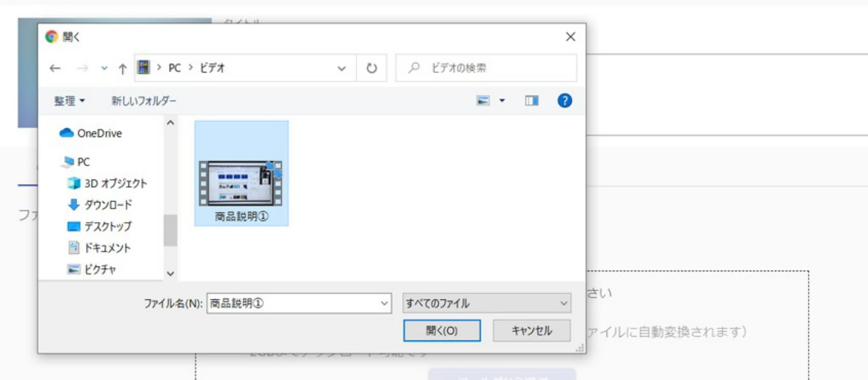Open the ドキュメント folder
Screen dimensions: 868x380
(x=100, y=248)
